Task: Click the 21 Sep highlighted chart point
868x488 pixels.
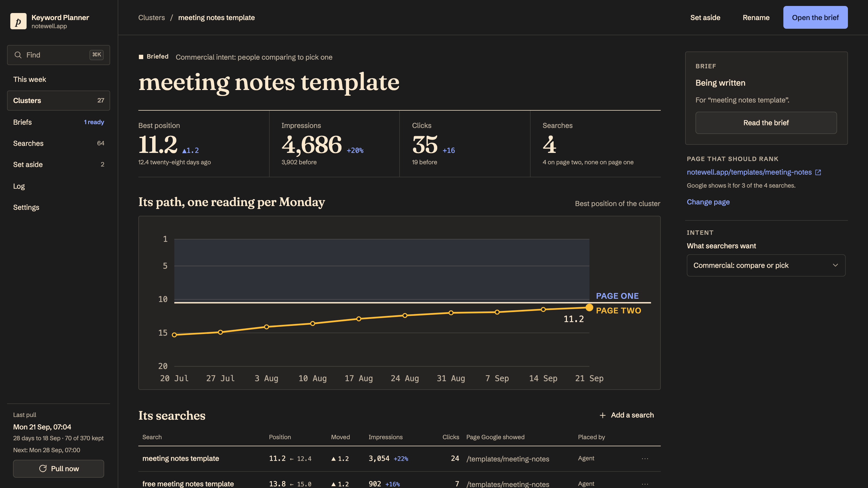Action: 589,307
